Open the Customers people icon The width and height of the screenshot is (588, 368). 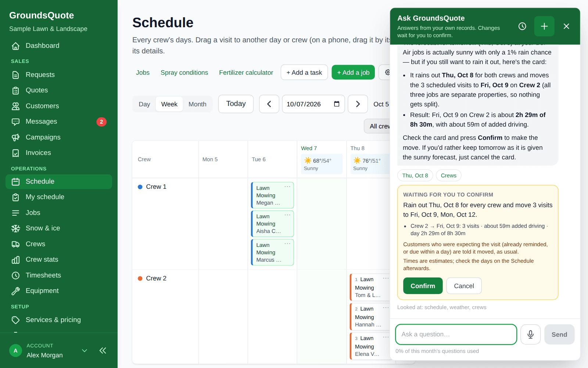point(15,106)
